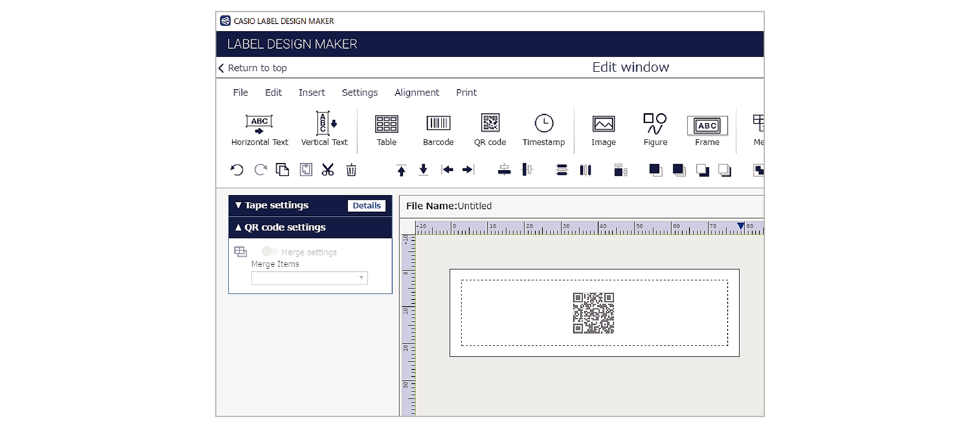Insert a Frame around the label
The image size is (980, 428).
click(x=707, y=129)
